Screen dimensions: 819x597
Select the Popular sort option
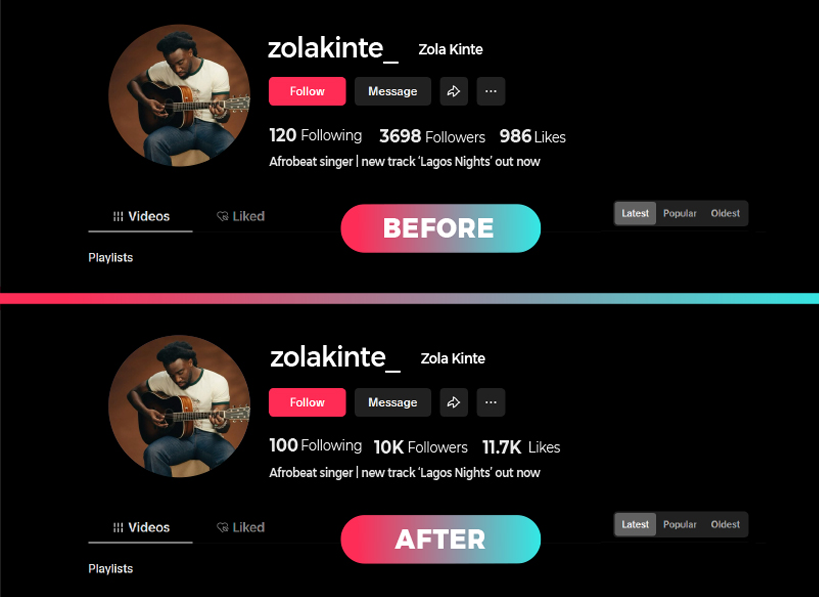click(680, 213)
